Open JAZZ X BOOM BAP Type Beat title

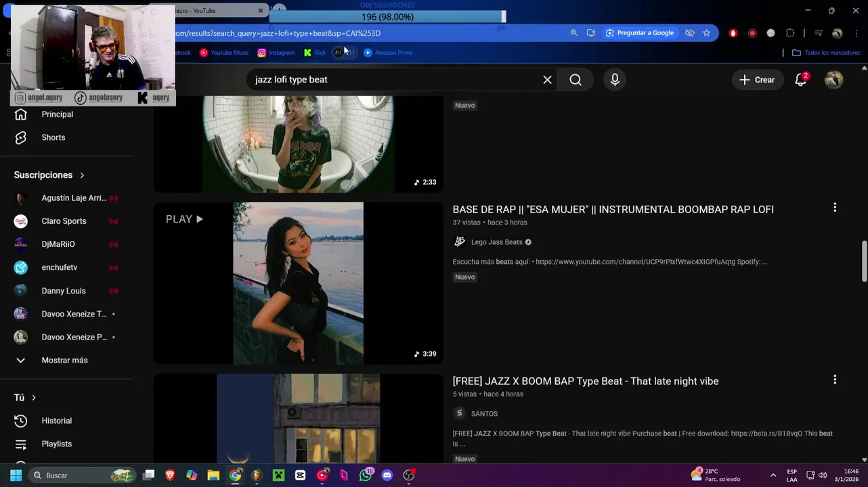[x=586, y=381]
